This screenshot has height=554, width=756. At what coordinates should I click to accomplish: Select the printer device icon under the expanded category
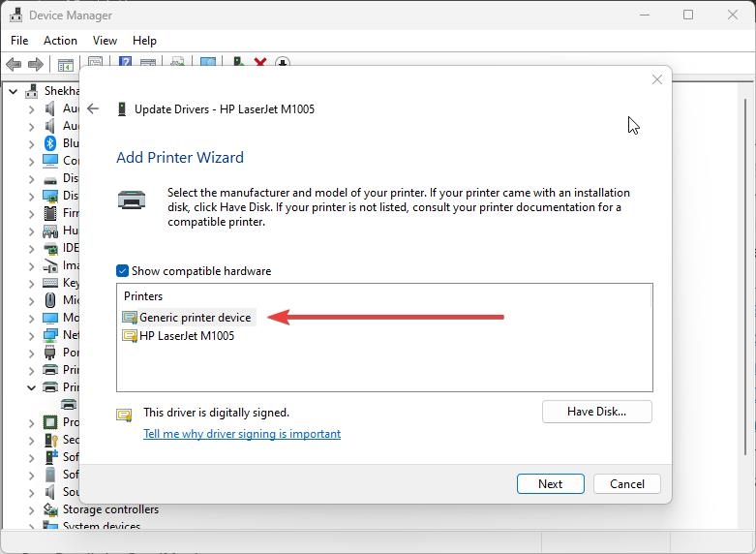click(69, 405)
